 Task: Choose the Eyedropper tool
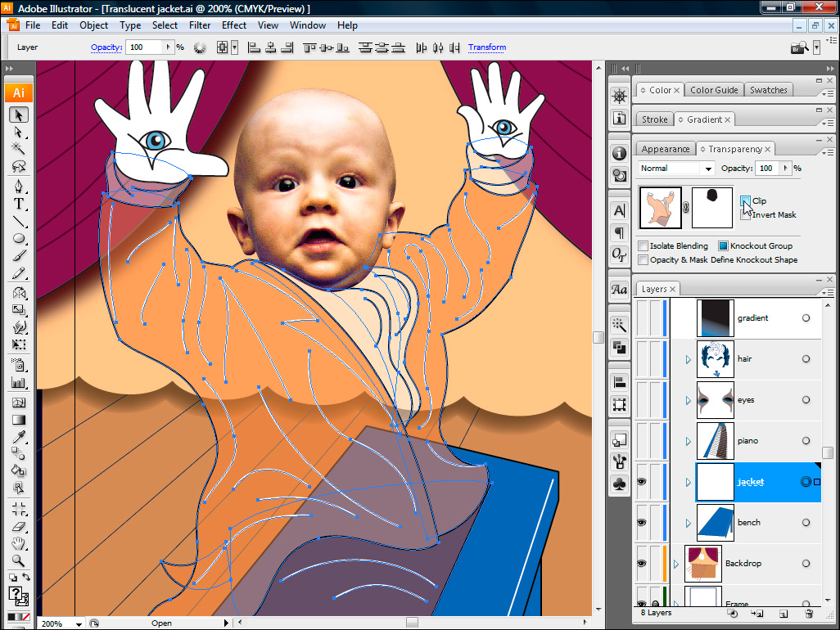tap(18, 436)
